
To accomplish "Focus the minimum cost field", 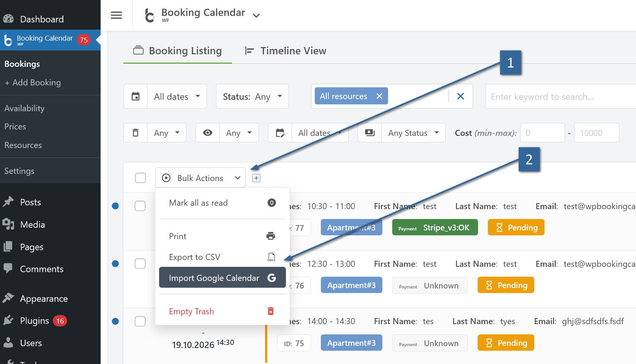I will (543, 133).
